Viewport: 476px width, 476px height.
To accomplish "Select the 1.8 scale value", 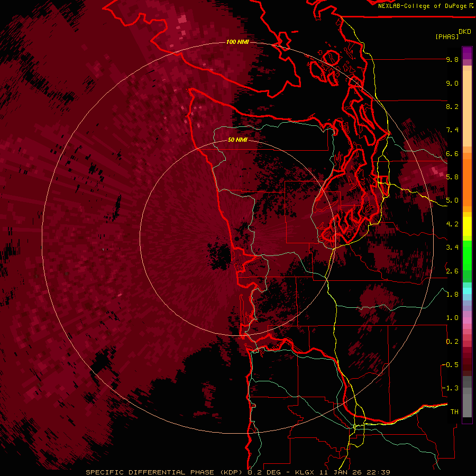I will tap(452, 295).
